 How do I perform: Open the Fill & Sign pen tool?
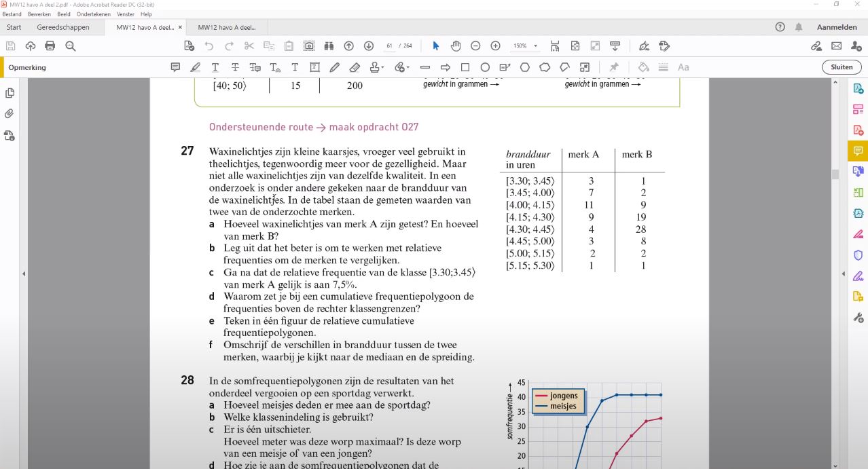645,45
